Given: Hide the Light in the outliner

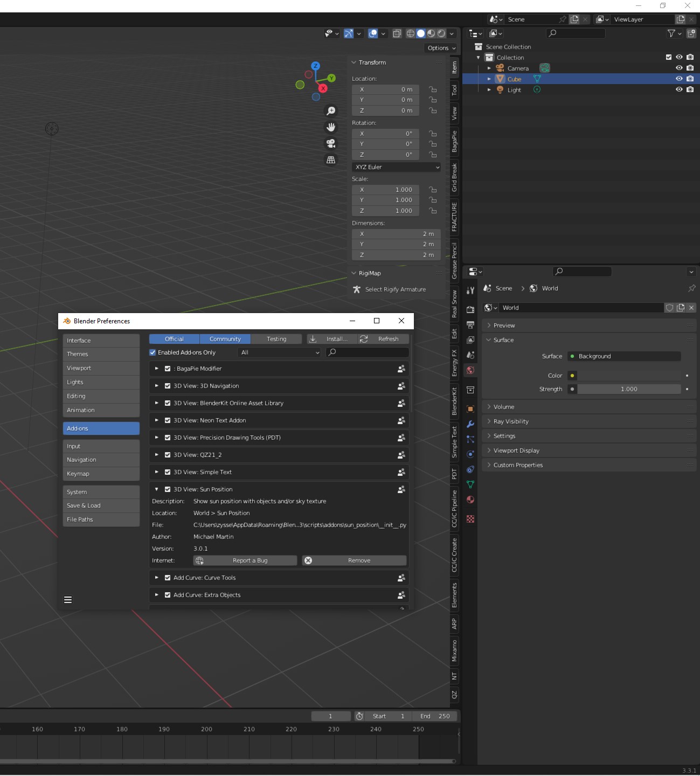Looking at the screenshot, I should click(x=679, y=89).
